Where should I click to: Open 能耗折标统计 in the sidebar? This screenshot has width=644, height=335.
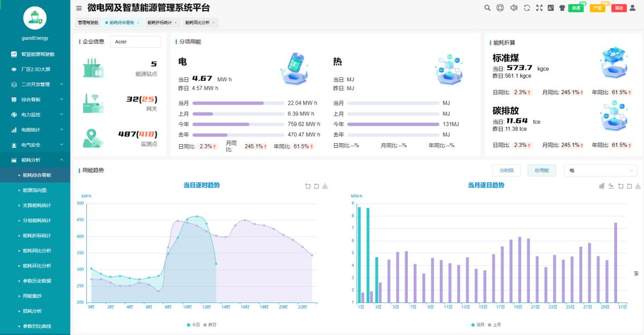coord(35,235)
